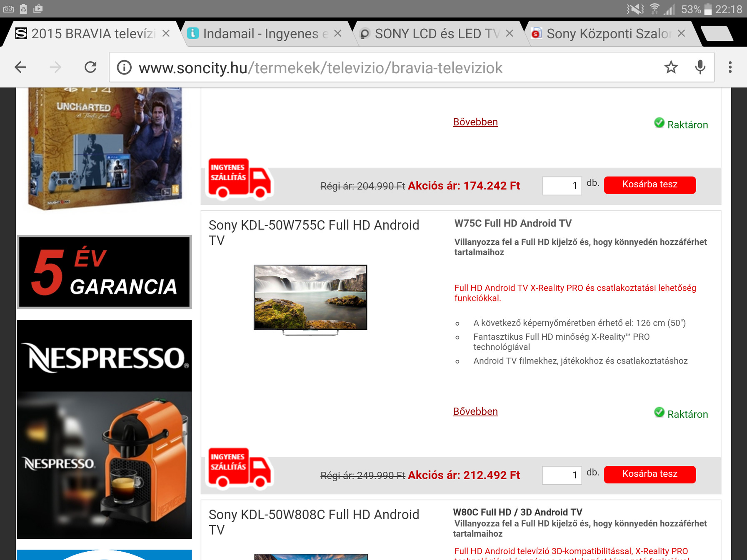747x560 pixels.
Task: Close the Sony Központi Szalon tab
Action: click(x=682, y=33)
